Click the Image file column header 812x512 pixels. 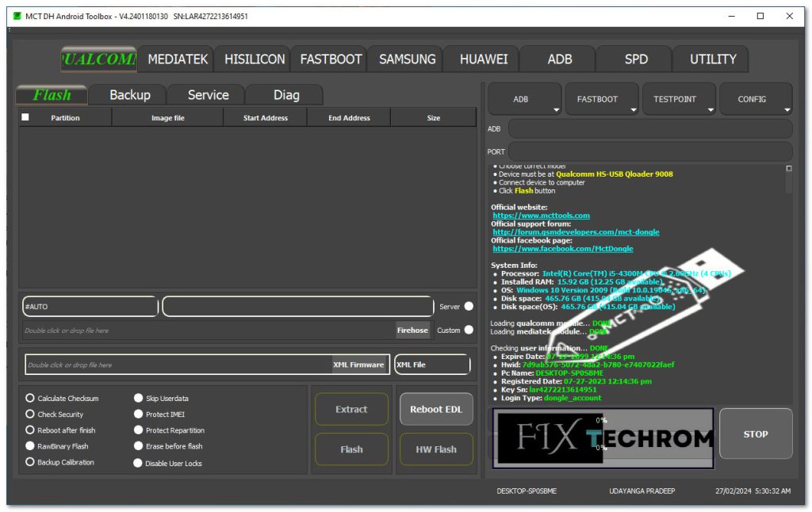pos(168,117)
